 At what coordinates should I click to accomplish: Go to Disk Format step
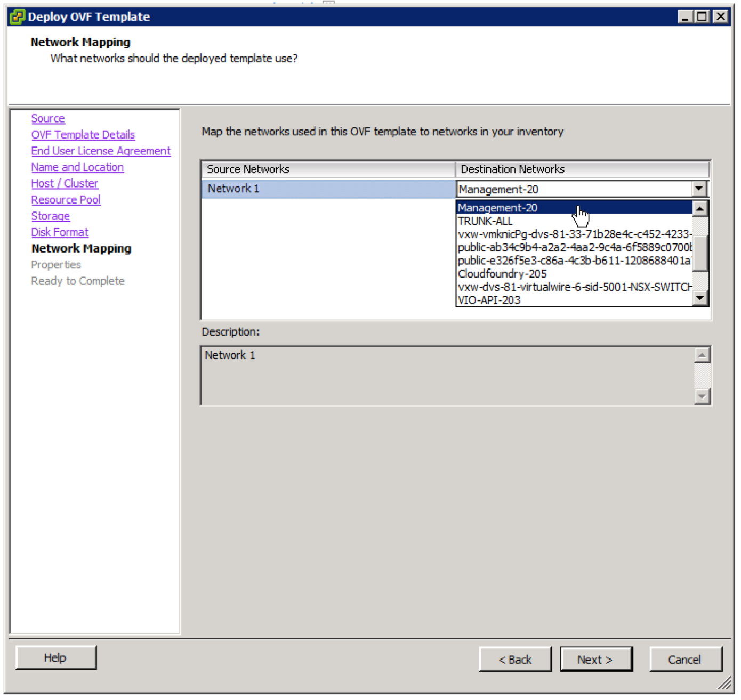pyautogui.click(x=60, y=233)
